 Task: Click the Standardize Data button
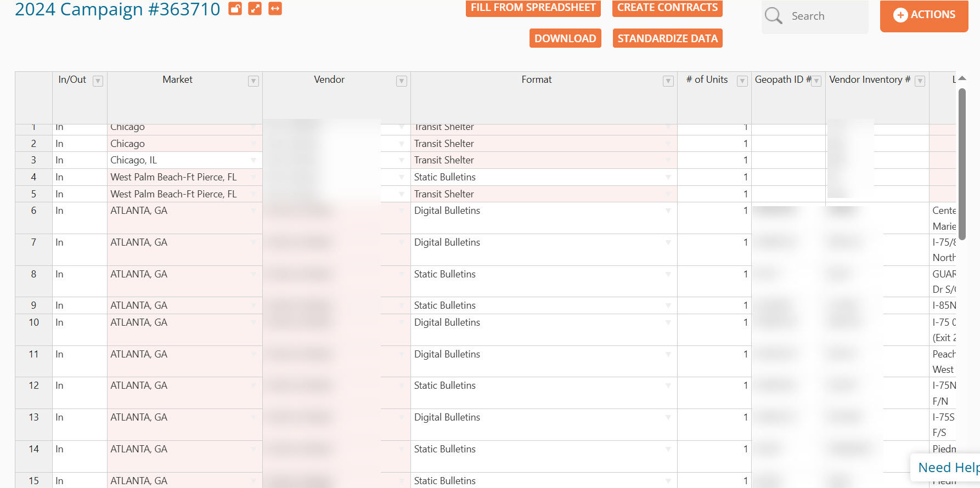pyautogui.click(x=667, y=38)
